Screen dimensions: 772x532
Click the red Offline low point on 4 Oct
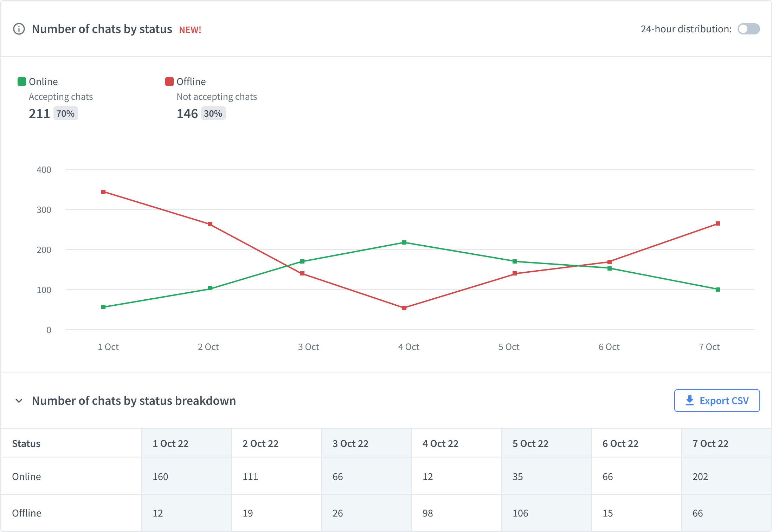click(x=404, y=308)
